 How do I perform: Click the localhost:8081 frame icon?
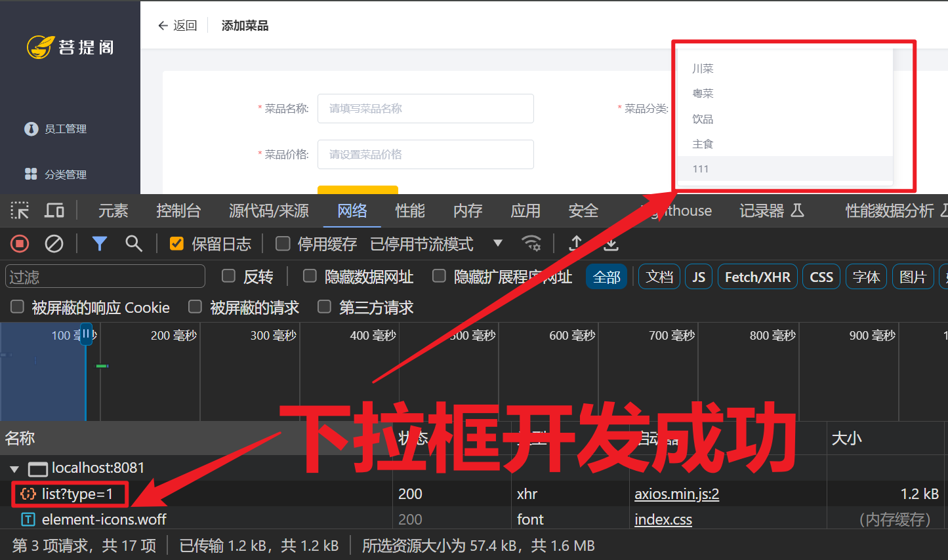point(38,468)
